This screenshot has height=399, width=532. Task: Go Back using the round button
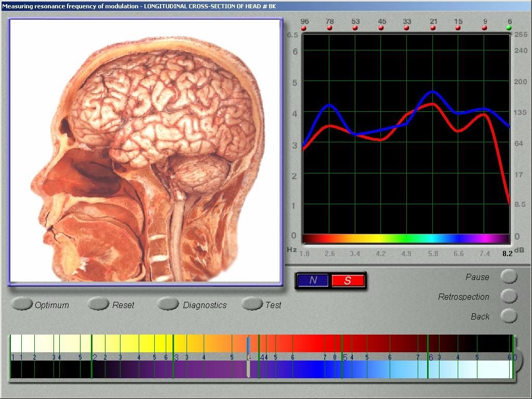pos(509,315)
